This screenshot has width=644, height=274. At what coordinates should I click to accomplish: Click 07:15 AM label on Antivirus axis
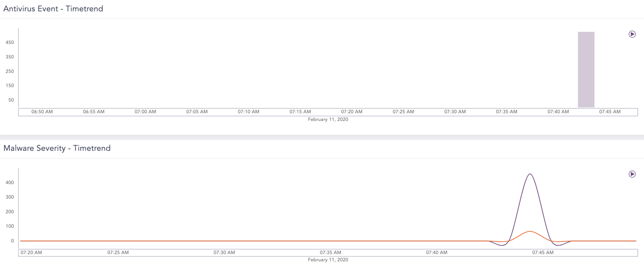tap(300, 112)
